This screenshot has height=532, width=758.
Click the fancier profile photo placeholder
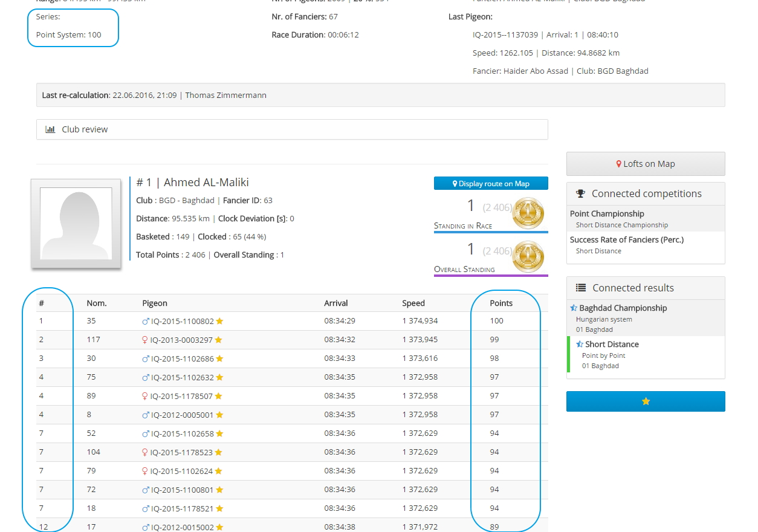(76, 223)
